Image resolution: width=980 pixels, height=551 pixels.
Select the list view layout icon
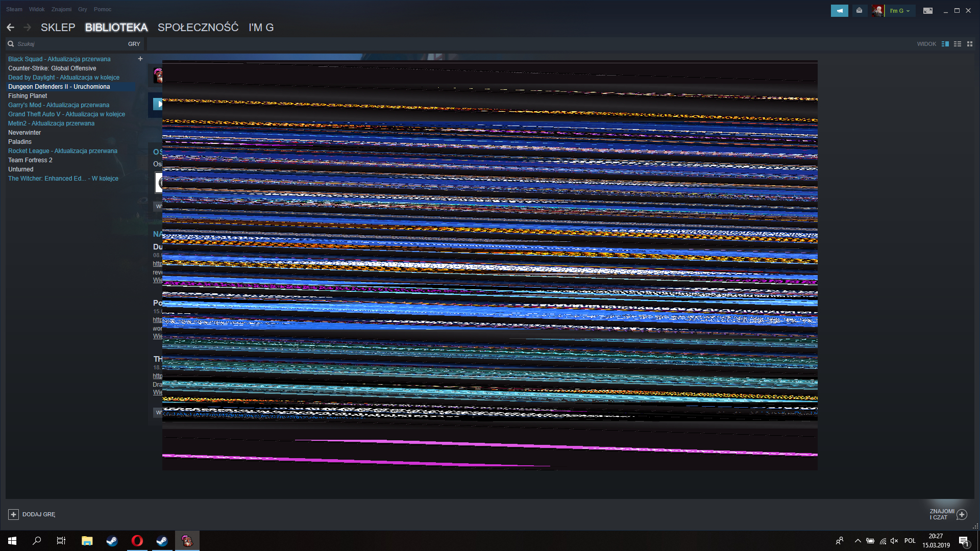[958, 44]
